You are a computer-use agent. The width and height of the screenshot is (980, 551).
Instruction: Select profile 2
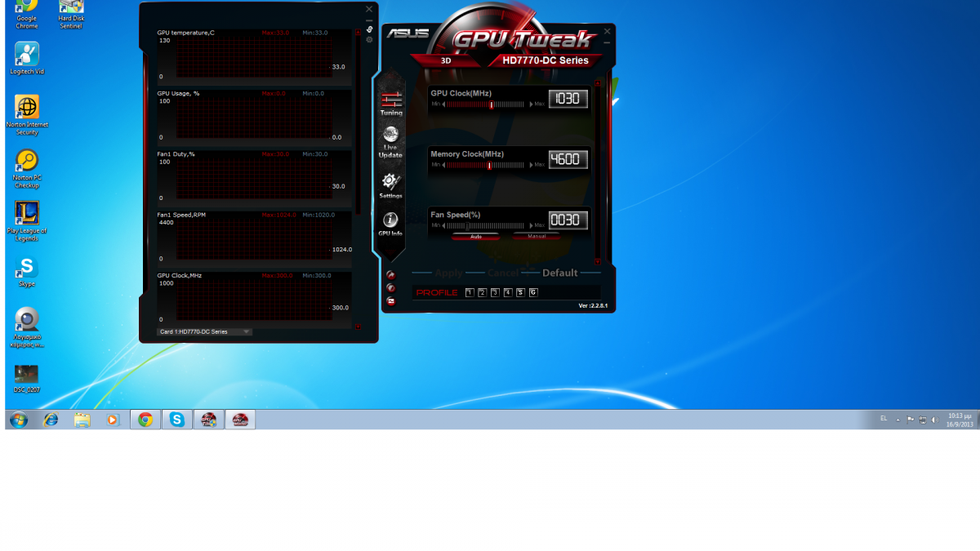[x=482, y=292]
